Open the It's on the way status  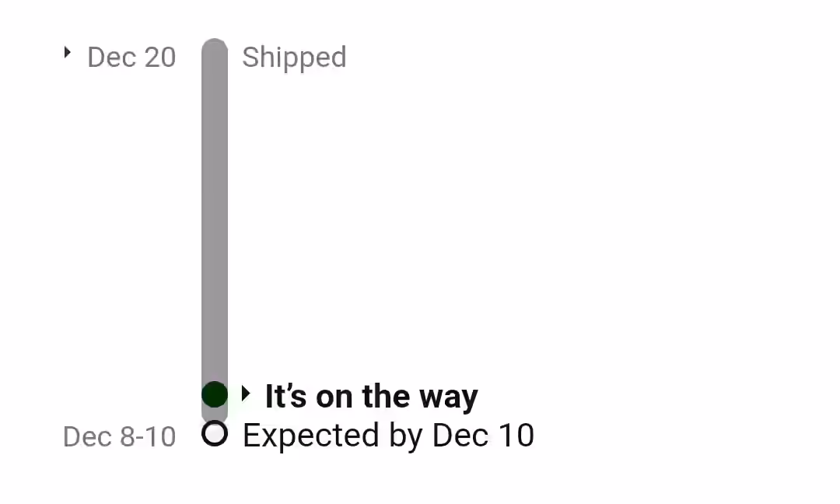tap(371, 397)
